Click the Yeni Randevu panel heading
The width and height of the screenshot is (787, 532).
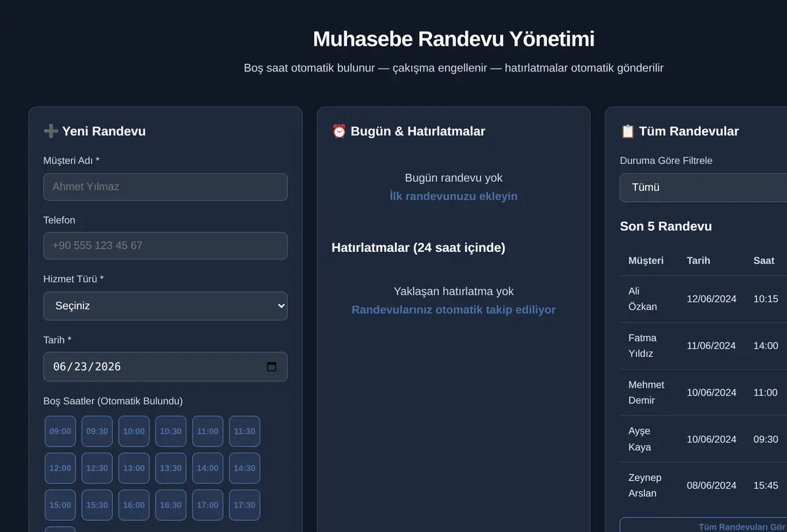coord(94,131)
